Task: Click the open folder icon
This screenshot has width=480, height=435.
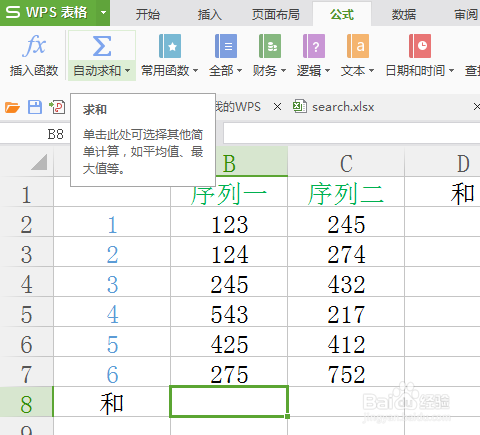Action: (x=12, y=107)
